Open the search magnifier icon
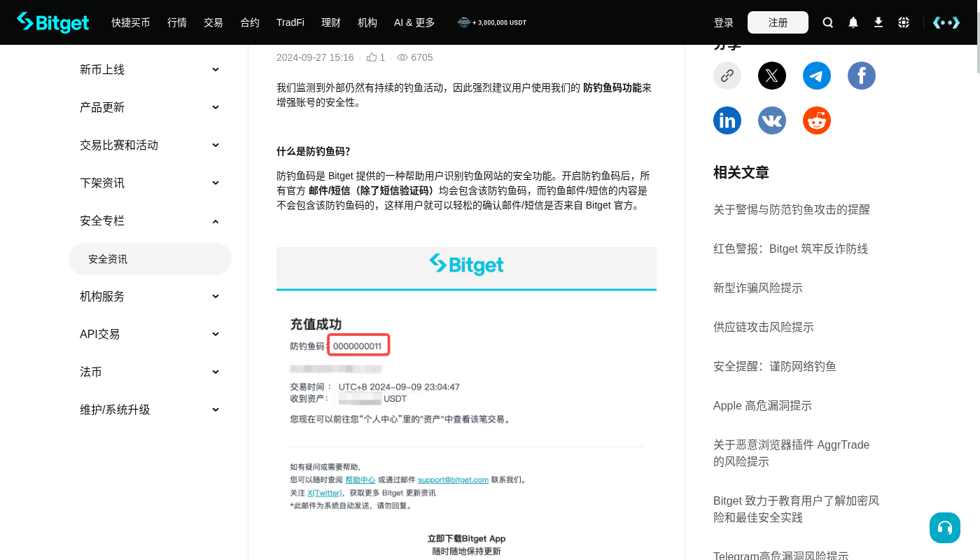This screenshot has height=560, width=980. 828,22
